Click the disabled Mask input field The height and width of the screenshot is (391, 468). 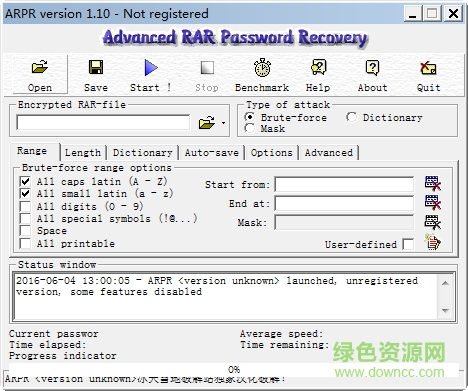(344, 222)
